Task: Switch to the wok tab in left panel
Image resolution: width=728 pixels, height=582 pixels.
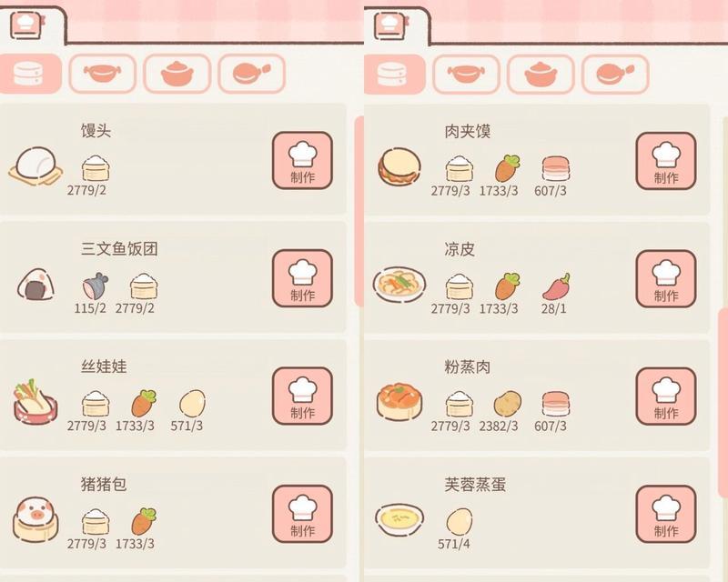Action: [102, 74]
